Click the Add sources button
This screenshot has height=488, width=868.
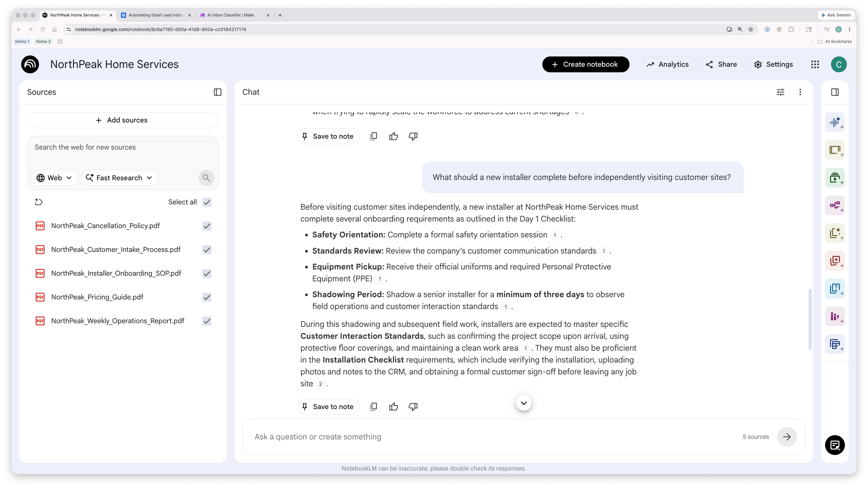[123, 120]
